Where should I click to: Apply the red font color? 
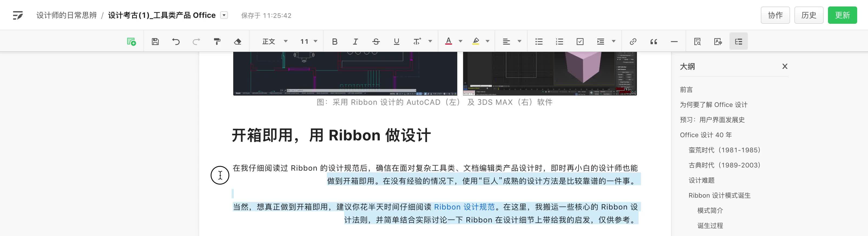(449, 41)
